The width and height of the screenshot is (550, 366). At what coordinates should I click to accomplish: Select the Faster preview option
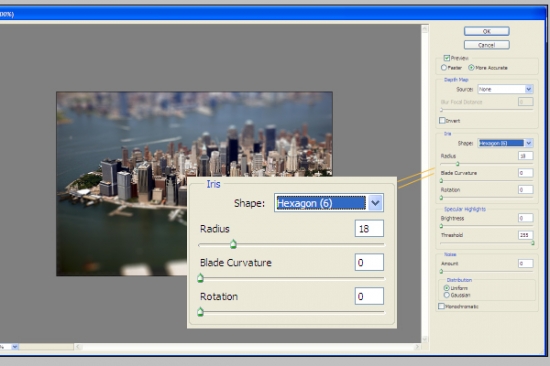click(444, 67)
